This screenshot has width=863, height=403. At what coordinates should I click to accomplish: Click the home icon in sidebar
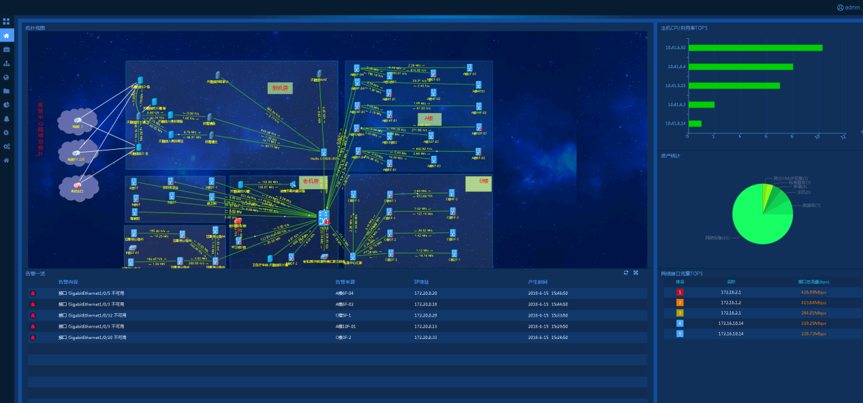pyautogui.click(x=6, y=35)
